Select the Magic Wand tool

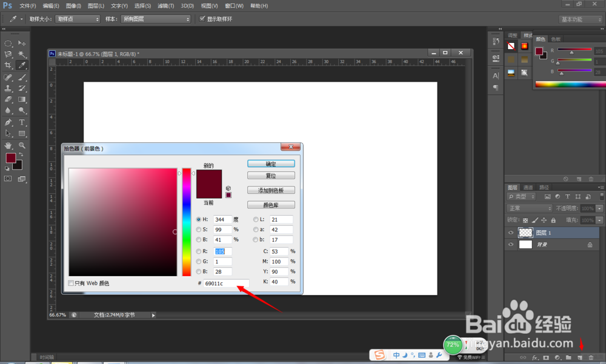tap(22, 55)
